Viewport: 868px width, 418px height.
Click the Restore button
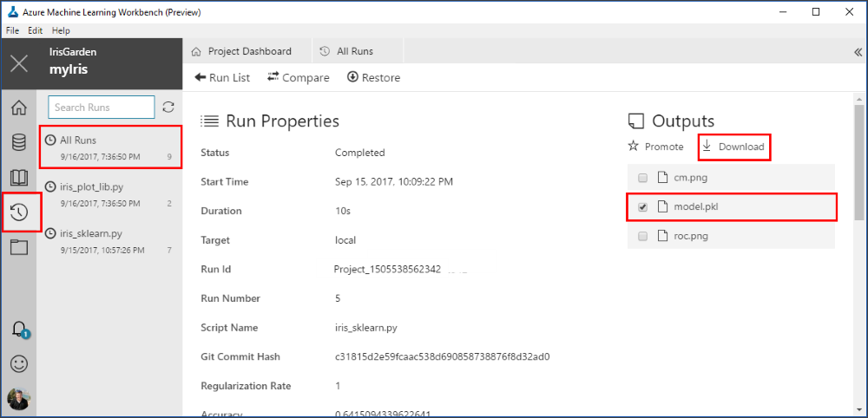373,77
